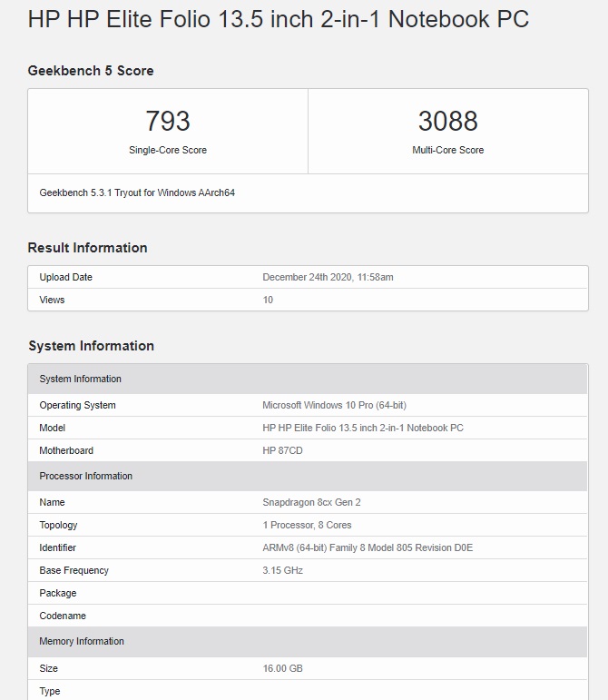Click the 1 Processor, 8 Cores topology value
Viewport: 608px width, 700px height.
(307, 525)
